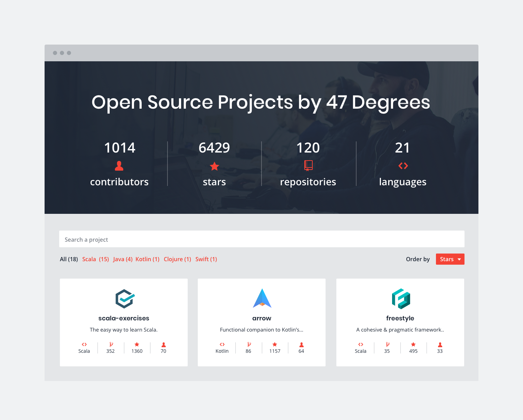Filter projects by Scala (15)
Screen dimensions: 523x420
pyautogui.click(x=95, y=259)
